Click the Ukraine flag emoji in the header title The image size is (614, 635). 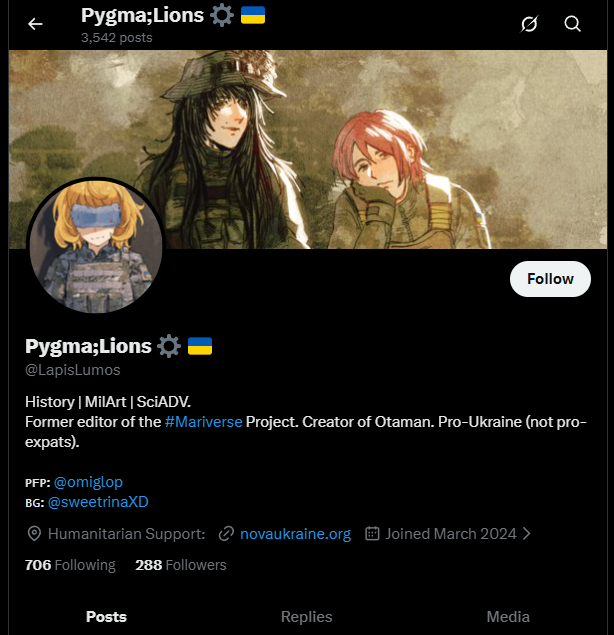(x=253, y=15)
